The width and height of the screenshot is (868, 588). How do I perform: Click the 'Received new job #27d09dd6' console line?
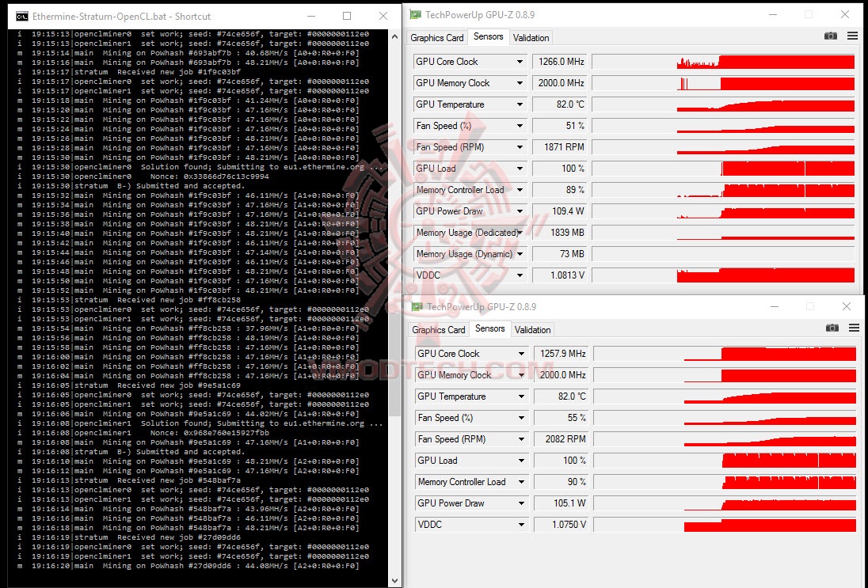129,537
